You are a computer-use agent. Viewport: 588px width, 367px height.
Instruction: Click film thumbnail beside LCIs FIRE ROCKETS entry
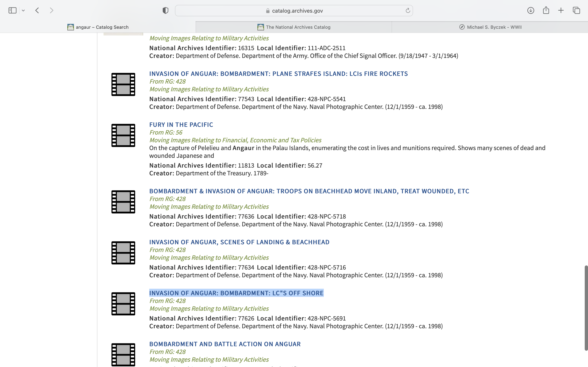pos(123,84)
